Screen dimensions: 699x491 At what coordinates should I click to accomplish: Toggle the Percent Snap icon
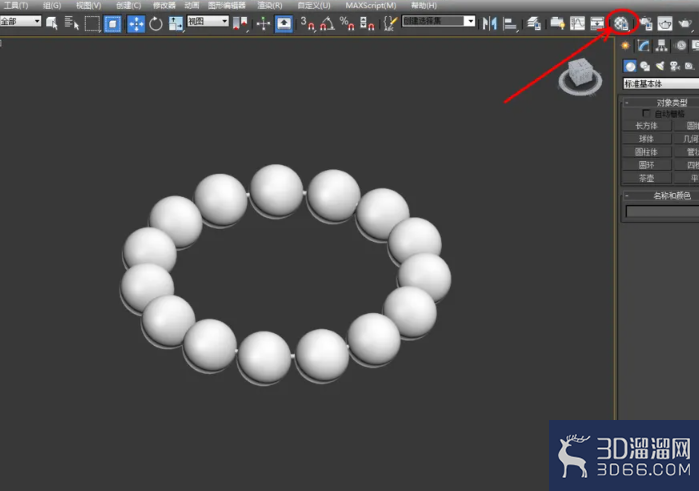point(347,24)
